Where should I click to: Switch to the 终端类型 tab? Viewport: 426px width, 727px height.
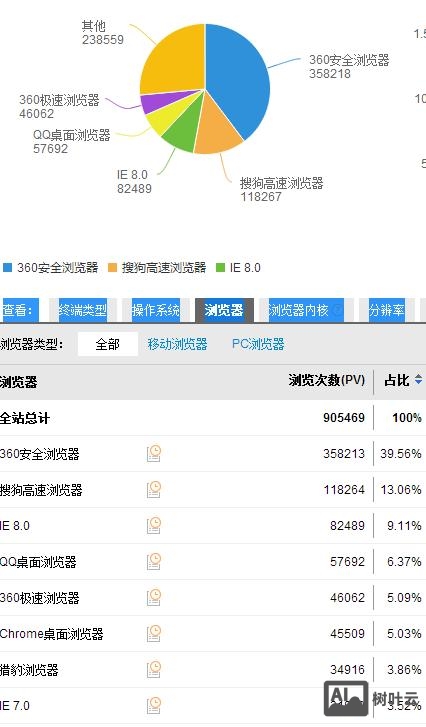point(83,310)
